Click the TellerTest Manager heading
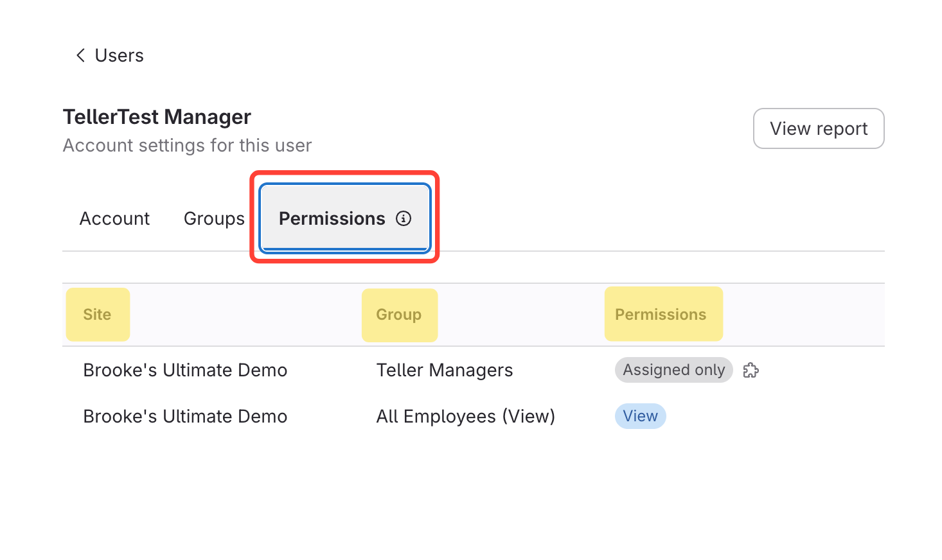The image size is (942, 560). [157, 117]
